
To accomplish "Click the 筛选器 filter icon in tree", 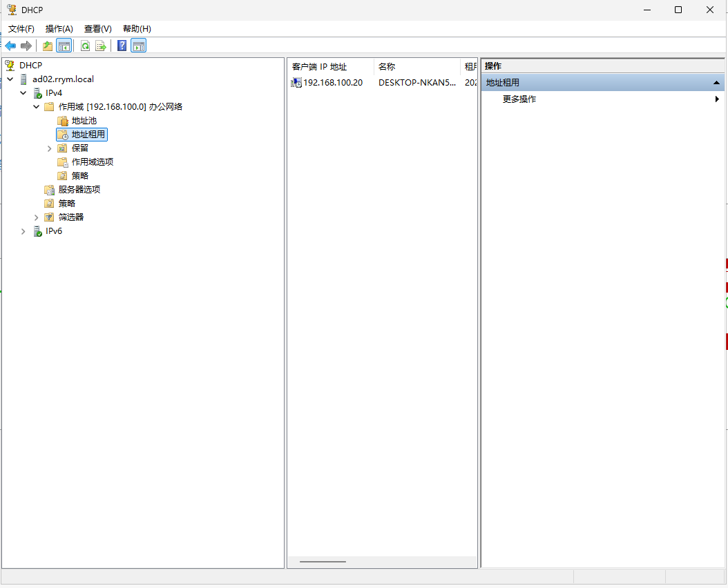I will tap(49, 217).
